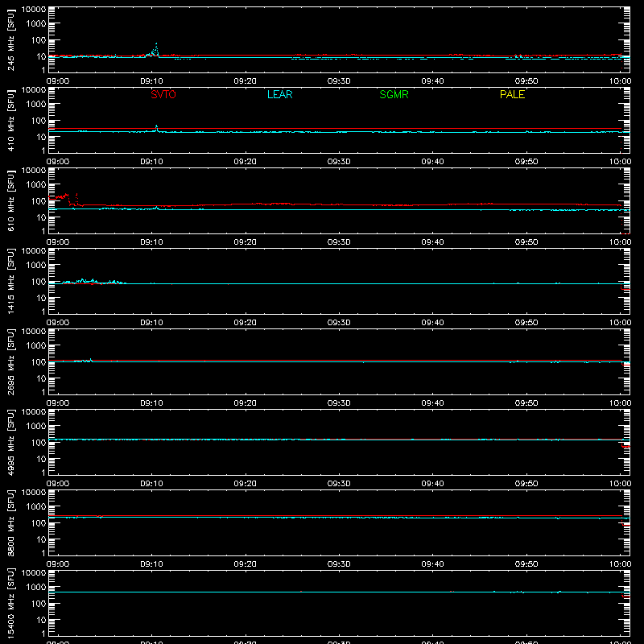This screenshot has width=644, height=644.
Task: Click 09:30 time label under 245 MHz panel
Action: click(339, 81)
